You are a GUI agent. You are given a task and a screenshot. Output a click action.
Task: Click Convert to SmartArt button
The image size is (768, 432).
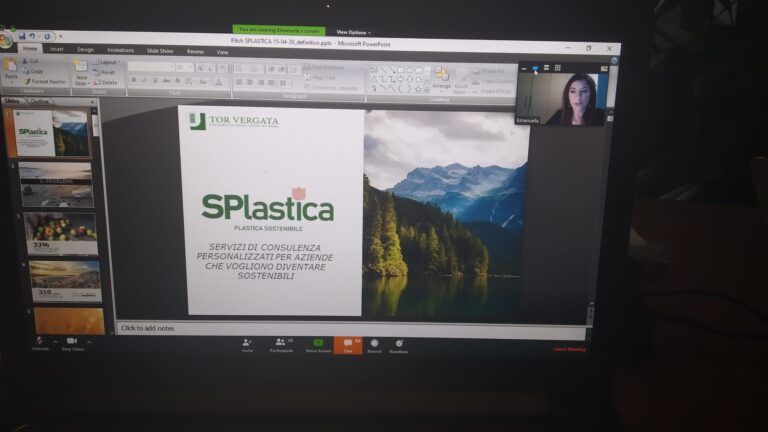334,88
